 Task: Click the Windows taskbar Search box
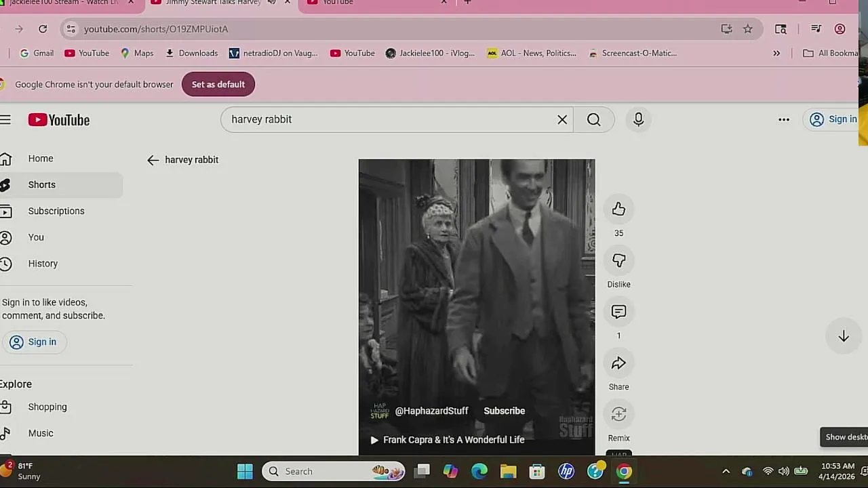(x=333, y=471)
